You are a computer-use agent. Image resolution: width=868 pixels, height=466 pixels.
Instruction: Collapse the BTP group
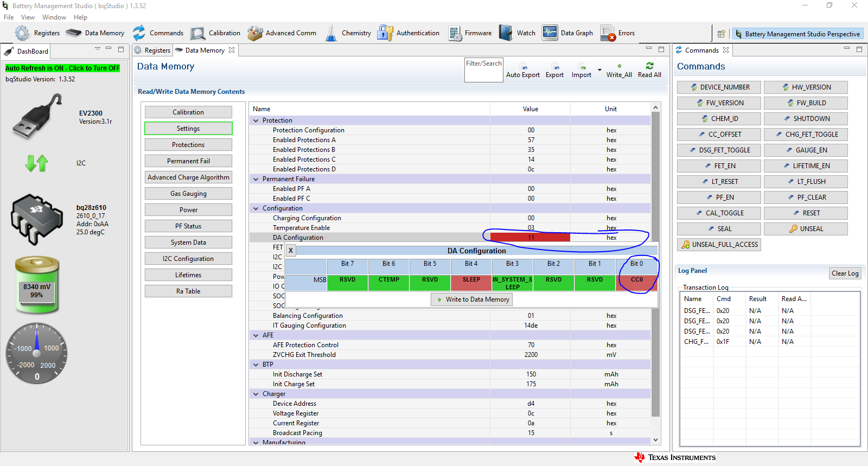pos(256,365)
